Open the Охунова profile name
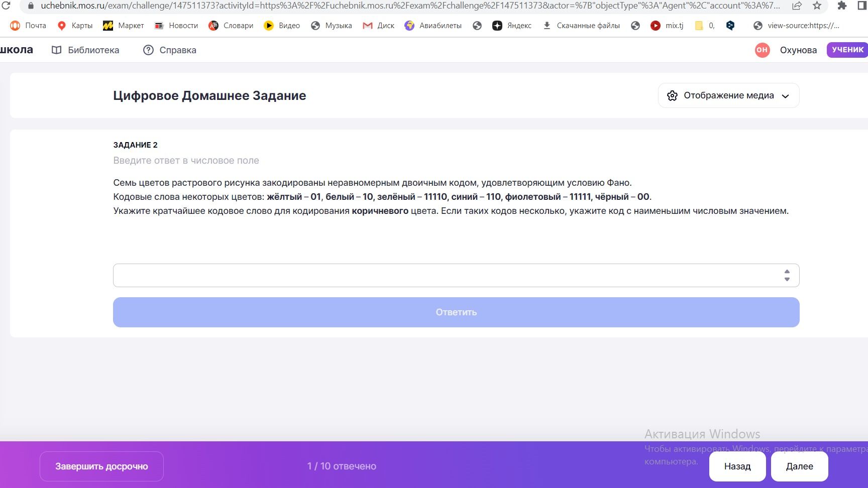The height and width of the screenshot is (488, 868). 798,50
